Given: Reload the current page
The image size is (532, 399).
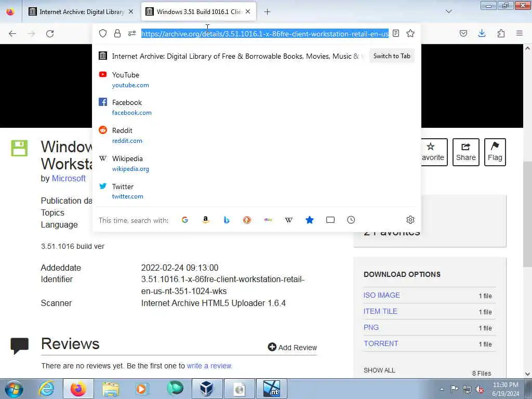Looking at the screenshot, I should coord(50,34).
